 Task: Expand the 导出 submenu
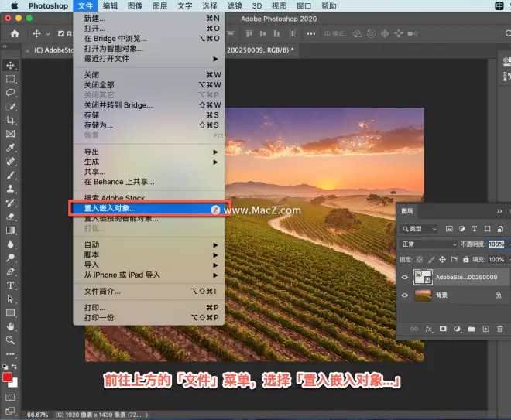click(149, 152)
